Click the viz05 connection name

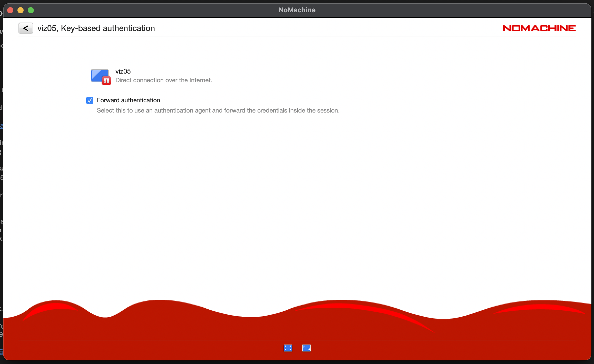point(123,71)
